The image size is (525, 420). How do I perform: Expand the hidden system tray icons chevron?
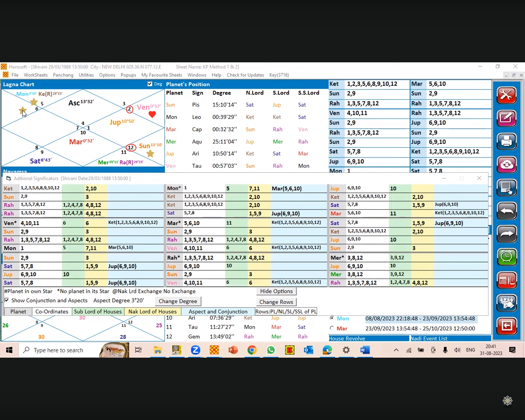pyautogui.click(x=396, y=350)
